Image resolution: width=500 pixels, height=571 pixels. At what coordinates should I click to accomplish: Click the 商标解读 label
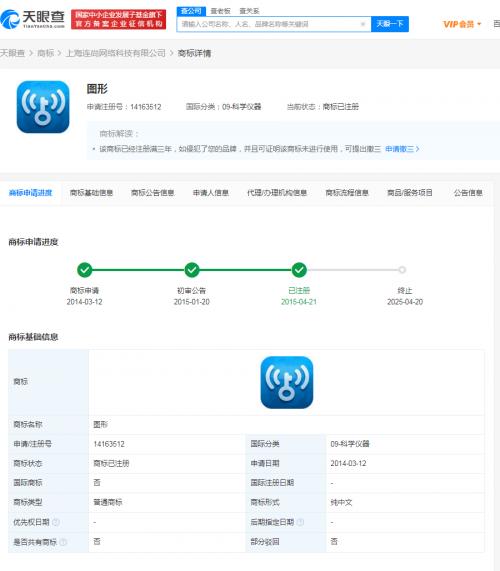(119, 134)
